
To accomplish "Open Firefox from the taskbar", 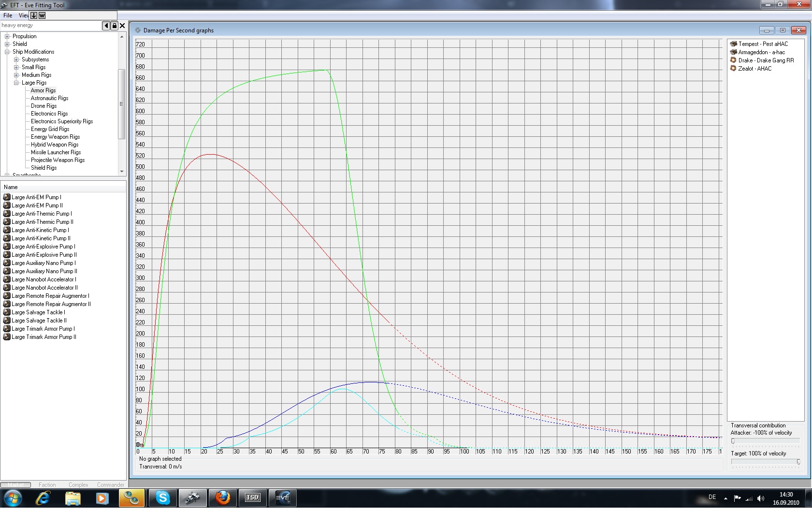I will coord(222,497).
